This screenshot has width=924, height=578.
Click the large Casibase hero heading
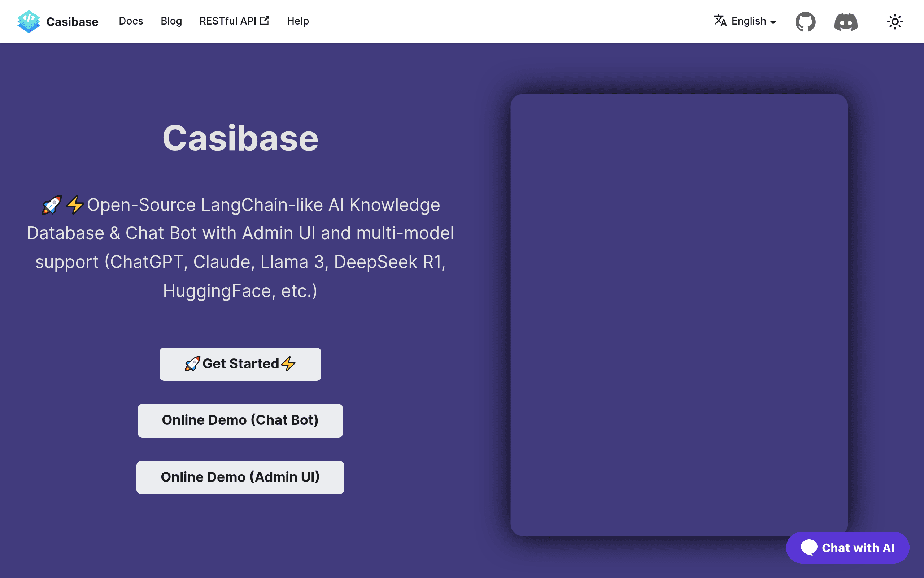click(240, 138)
